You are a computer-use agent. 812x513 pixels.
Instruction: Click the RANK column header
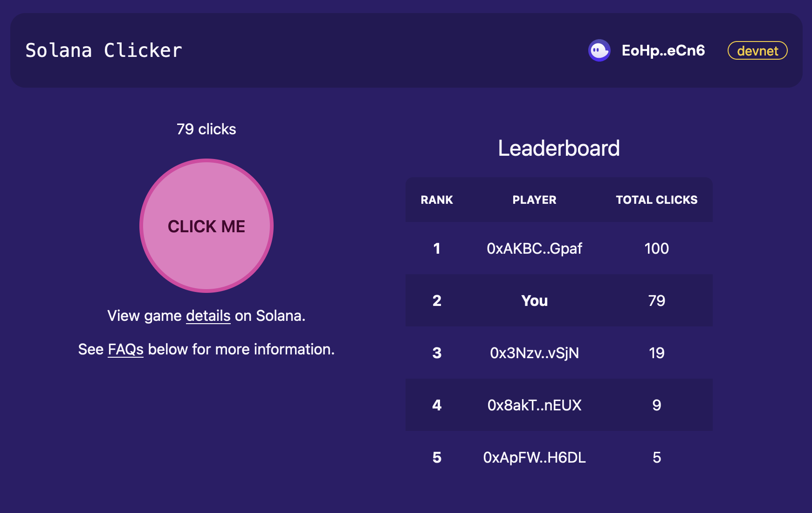[437, 200]
